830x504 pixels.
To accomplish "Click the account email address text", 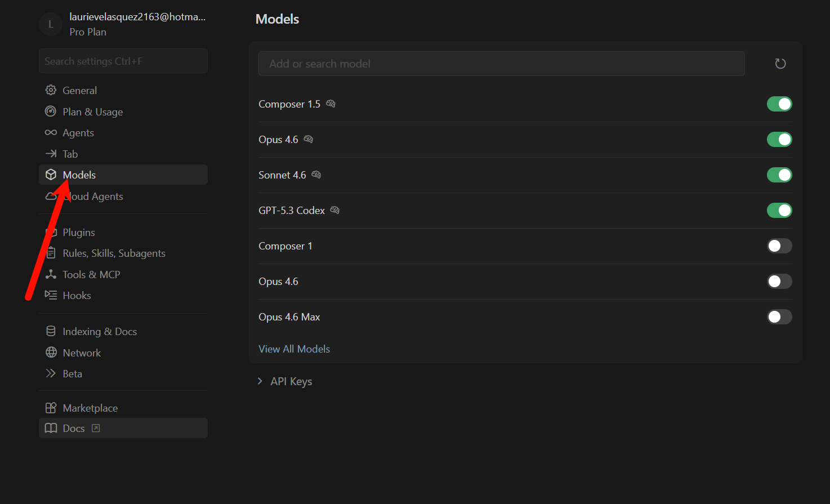I will tap(137, 17).
